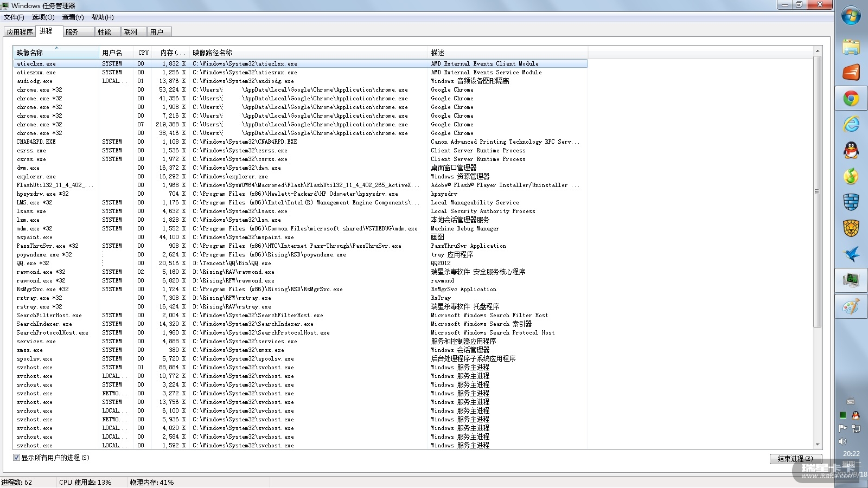Click the process list scrollbar down arrow
This screenshot has height=488, width=868.
pos(818,445)
